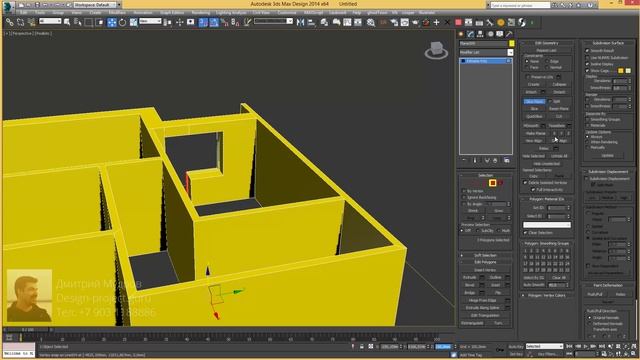640x360 pixels.
Task: Click Configure Modifier Sets under the stack
Action: coord(507,160)
